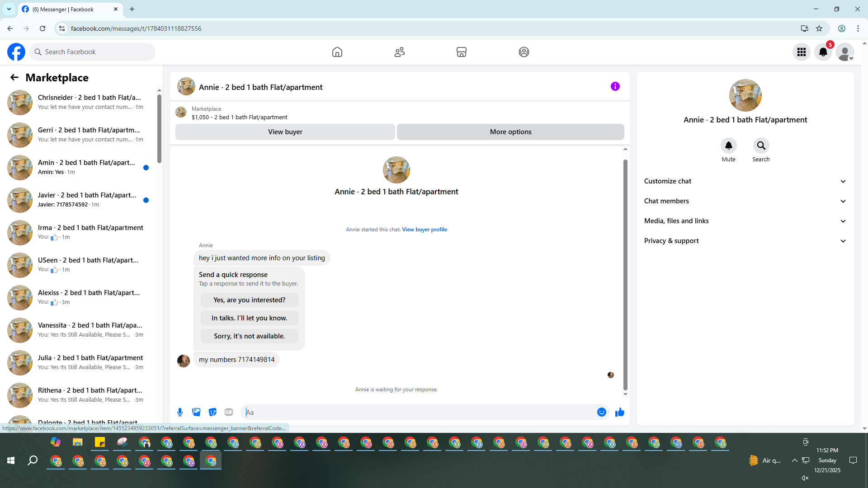This screenshot has height=488, width=868.
Task: Expand Customize chat section
Action: pos(745,181)
